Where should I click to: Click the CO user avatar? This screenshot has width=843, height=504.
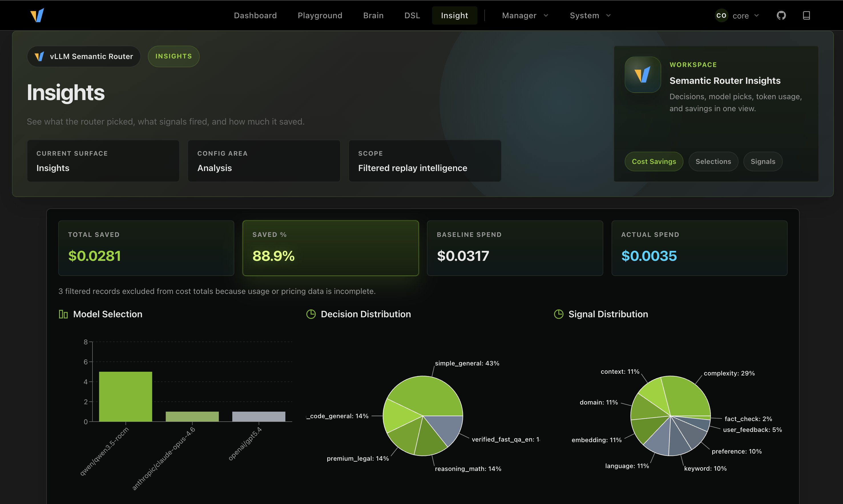pyautogui.click(x=721, y=15)
